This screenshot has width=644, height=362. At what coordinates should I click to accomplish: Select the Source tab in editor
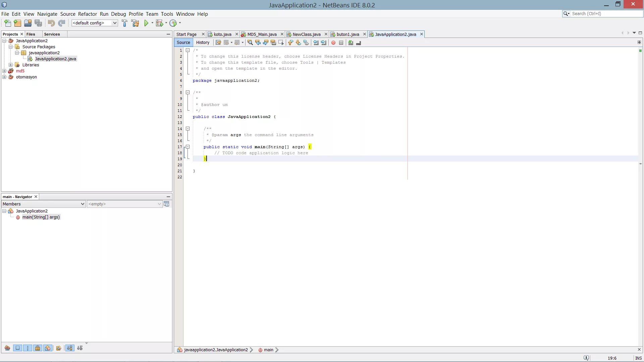(183, 43)
